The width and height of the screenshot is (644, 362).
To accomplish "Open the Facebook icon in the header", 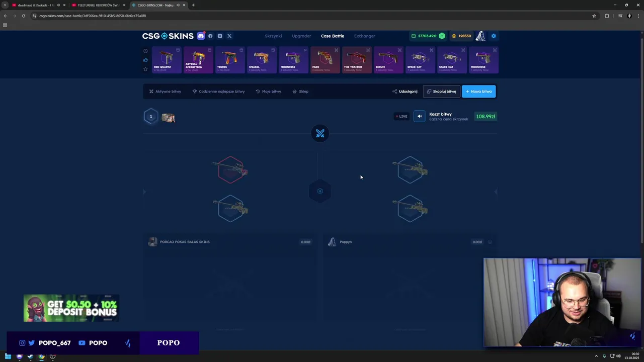I will coord(210,36).
